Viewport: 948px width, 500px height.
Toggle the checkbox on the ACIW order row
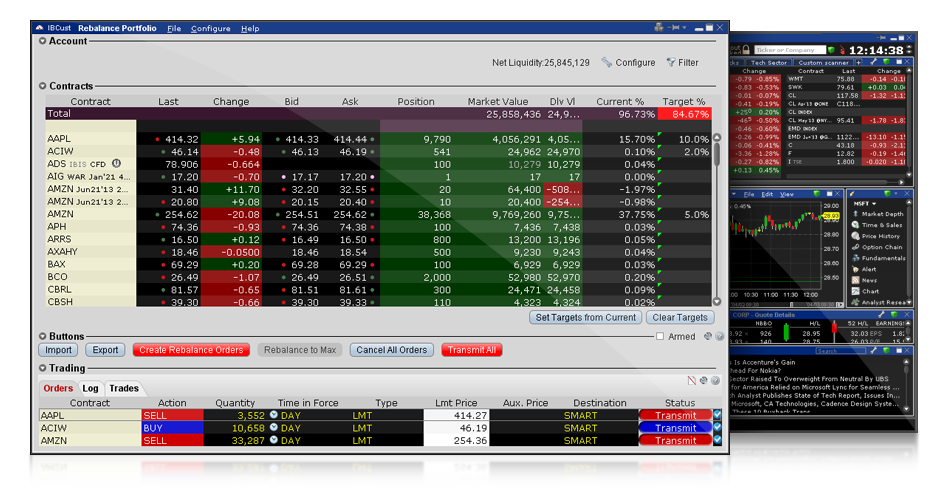(x=717, y=427)
